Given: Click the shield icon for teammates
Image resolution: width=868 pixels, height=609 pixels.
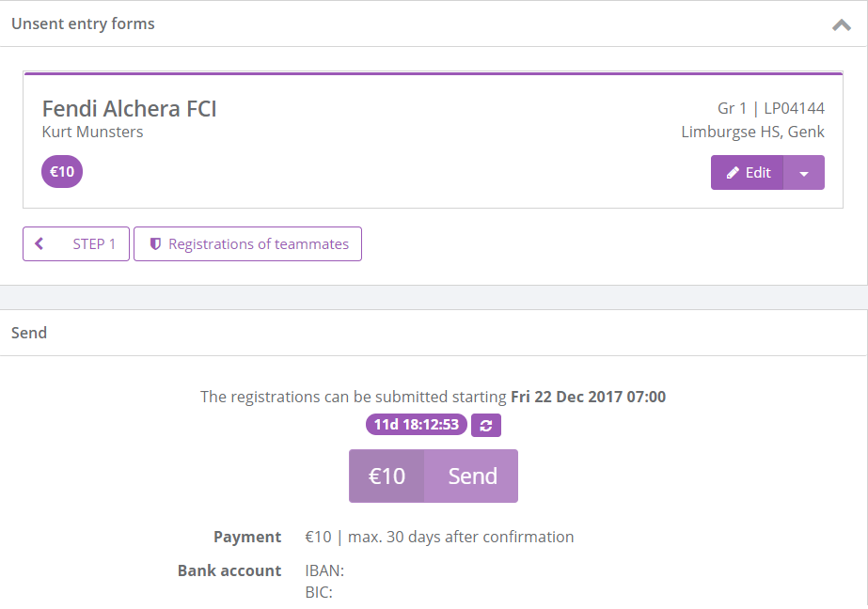Looking at the screenshot, I should 155,244.
